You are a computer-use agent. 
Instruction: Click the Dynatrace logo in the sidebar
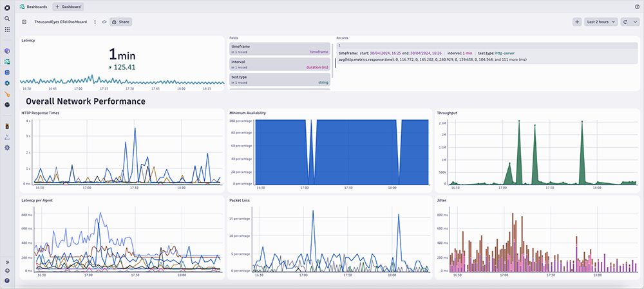coord(7,6)
